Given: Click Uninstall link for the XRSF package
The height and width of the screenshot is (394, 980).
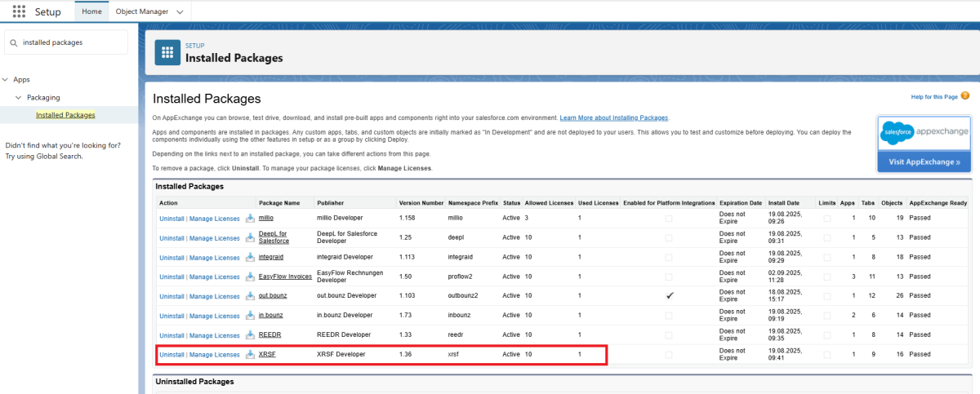Looking at the screenshot, I should coord(171,355).
